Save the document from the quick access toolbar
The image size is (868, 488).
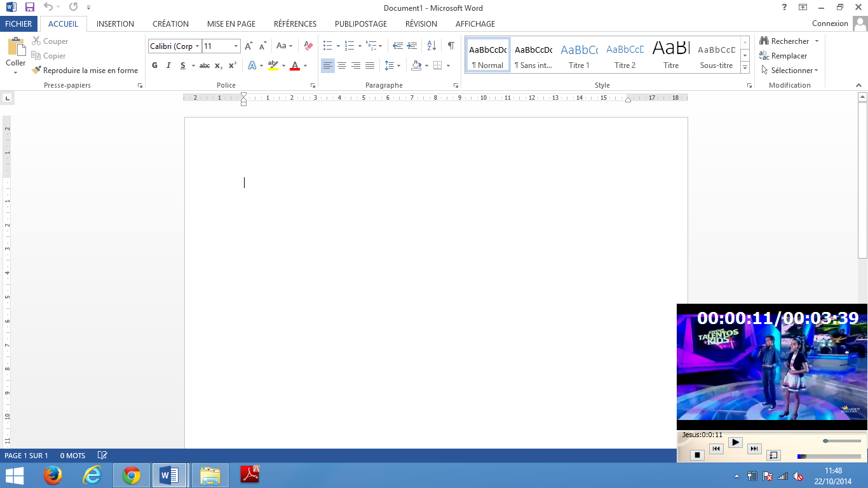pyautogui.click(x=30, y=8)
